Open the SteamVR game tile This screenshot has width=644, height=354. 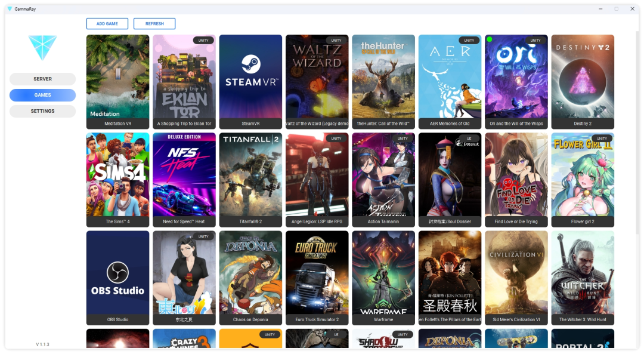(250, 76)
